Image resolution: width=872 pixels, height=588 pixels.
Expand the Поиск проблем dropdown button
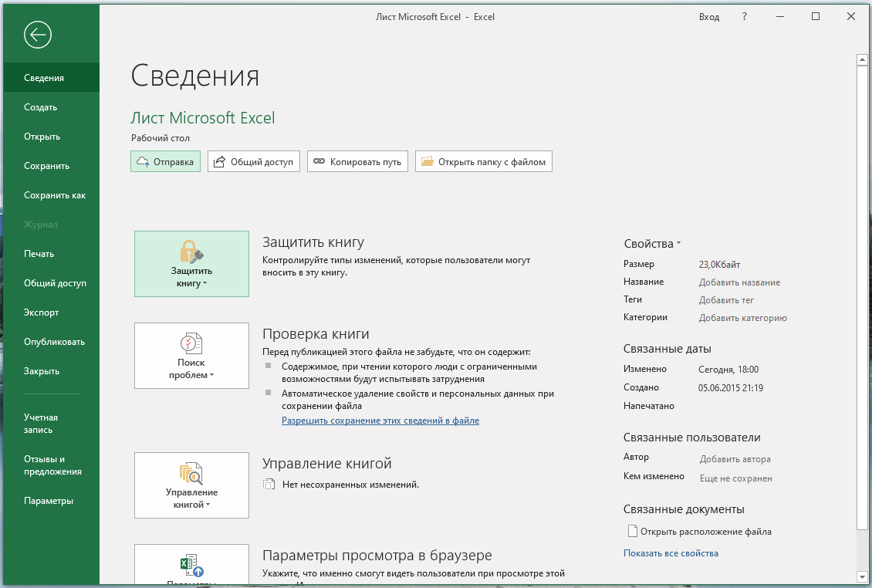191,356
